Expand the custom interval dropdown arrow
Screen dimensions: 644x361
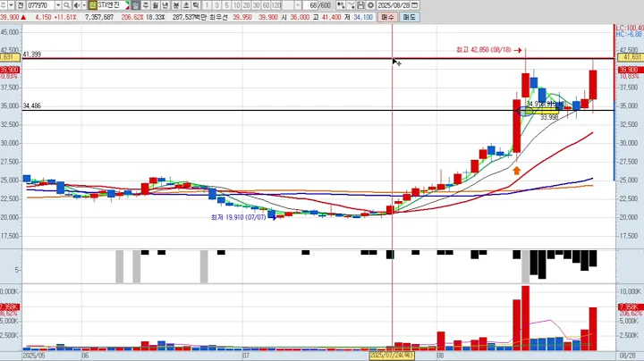pyautogui.click(x=297, y=5)
